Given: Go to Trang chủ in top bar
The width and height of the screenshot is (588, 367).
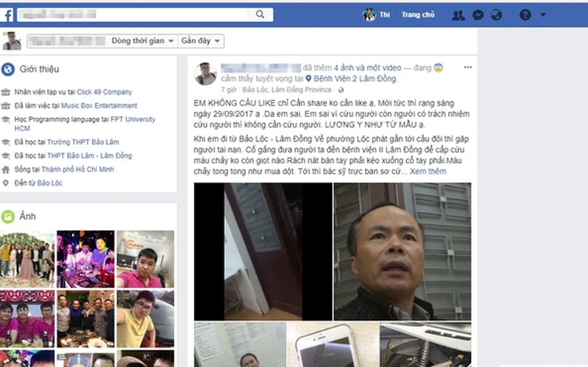Looking at the screenshot, I should point(418,15).
